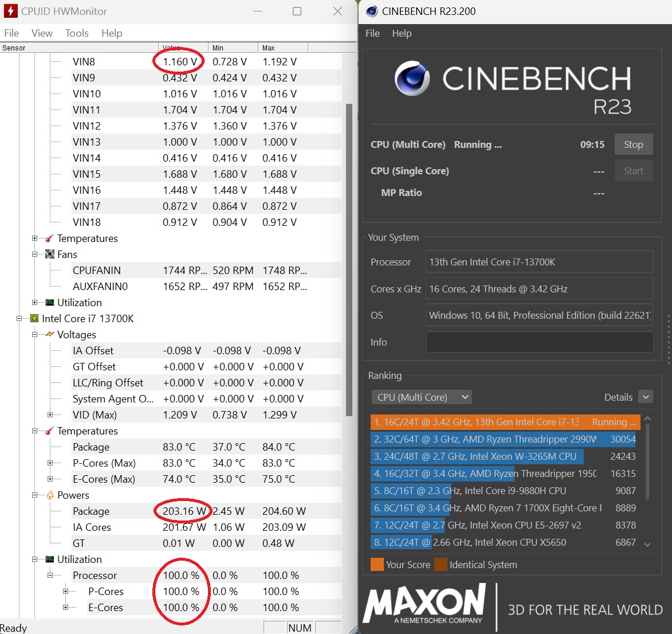This screenshot has height=634, width=672.
Task: Select the LLC/Ring Offset row
Action: pyautogui.click(x=207, y=382)
